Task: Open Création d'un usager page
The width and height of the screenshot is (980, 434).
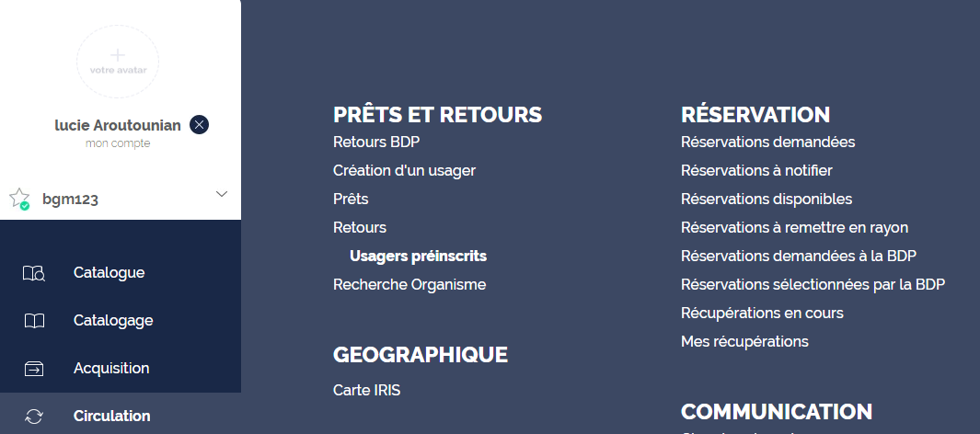Action: [404, 170]
